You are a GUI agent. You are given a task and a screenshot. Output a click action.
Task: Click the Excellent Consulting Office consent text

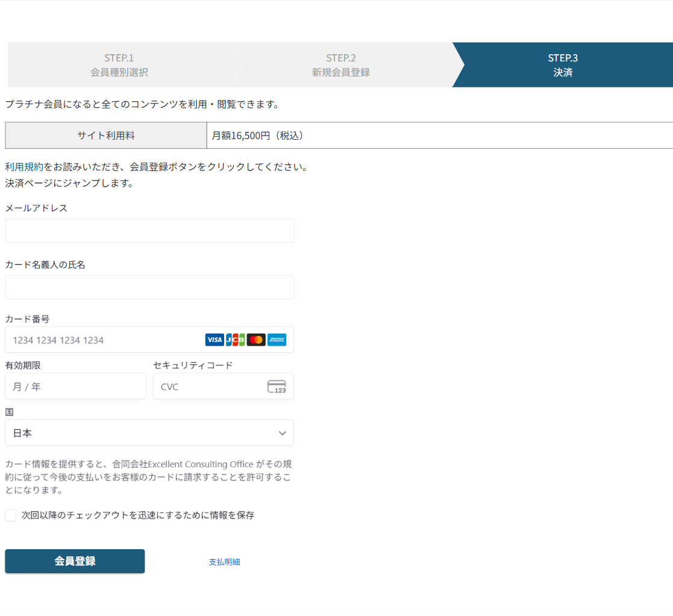click(148, 476)
